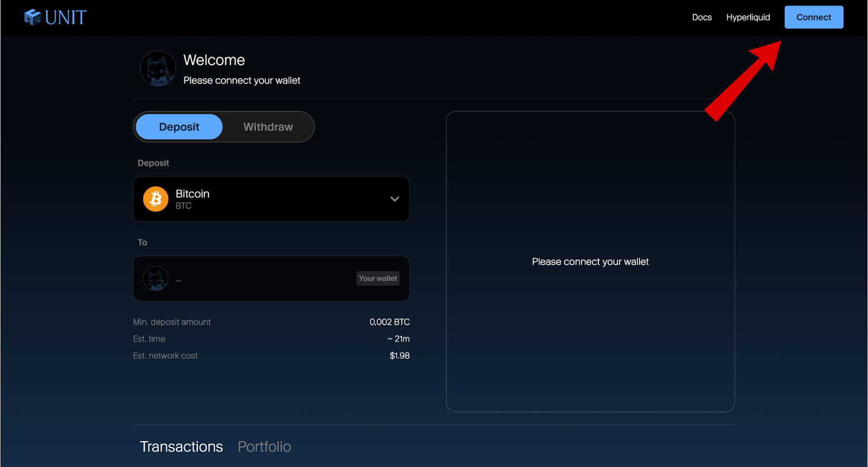
Task: Open the Bitcoin asset dropdown
Action: [x=271, y=199]
